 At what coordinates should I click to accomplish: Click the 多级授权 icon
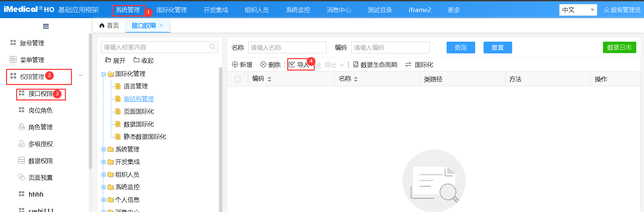[x=22, y=143]
